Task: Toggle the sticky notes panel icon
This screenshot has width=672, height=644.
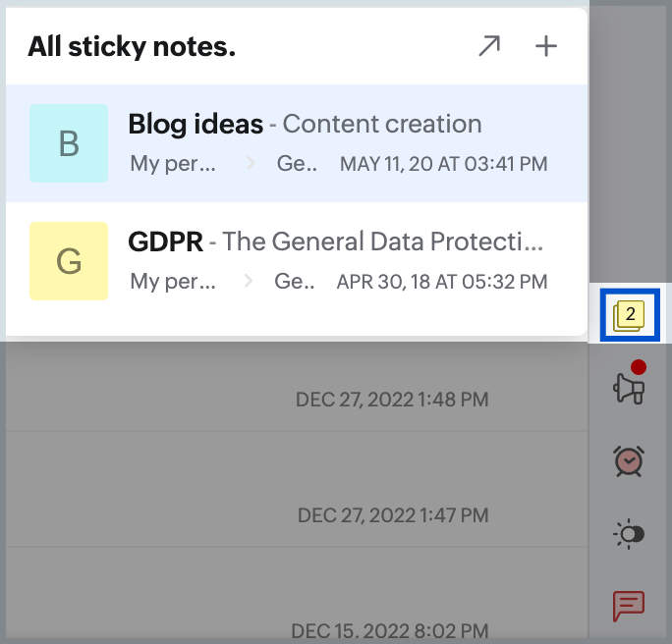Action: tap(629, 315)
